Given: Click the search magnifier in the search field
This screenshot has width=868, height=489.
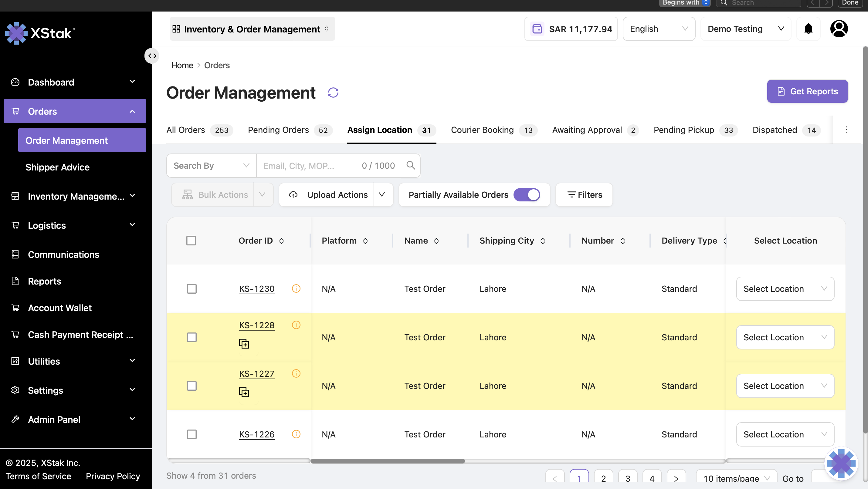Looking at the screenshot, I should [x=410, y=165].
